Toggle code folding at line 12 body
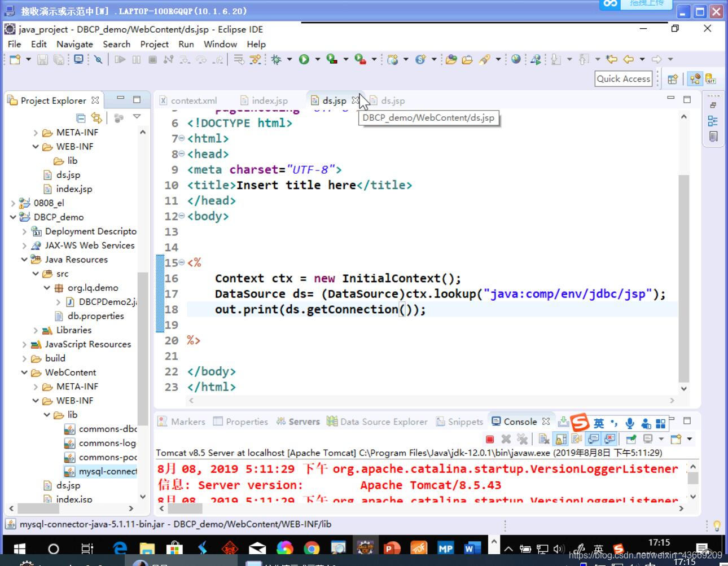The image size is (728, 566). (x=182, y=216)
